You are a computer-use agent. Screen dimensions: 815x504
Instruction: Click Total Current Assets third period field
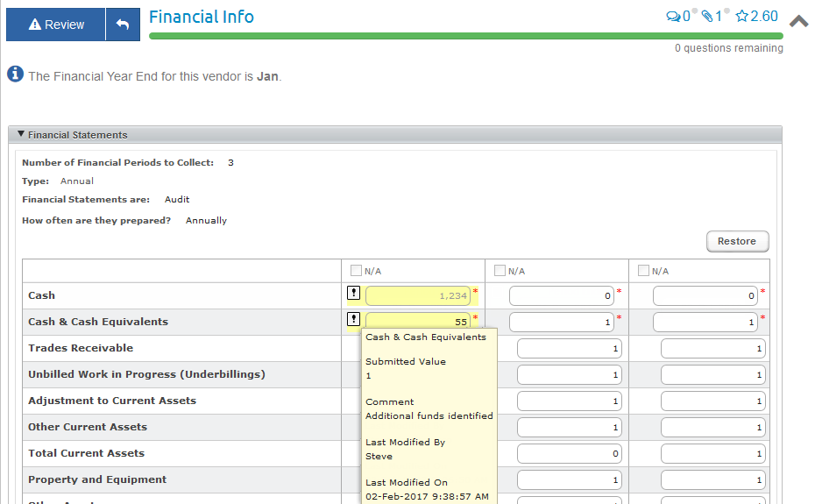coord(713,453)
